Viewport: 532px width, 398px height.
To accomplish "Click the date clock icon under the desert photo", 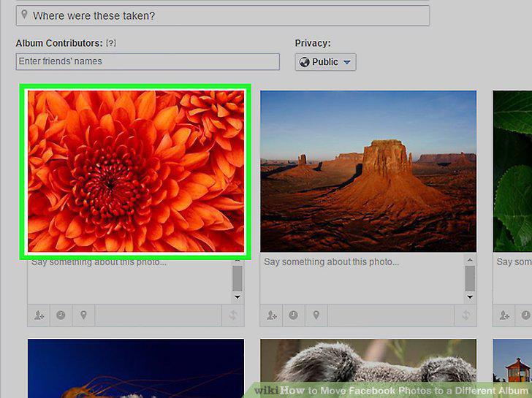I will pyautogui.click(x=294, y=315).
